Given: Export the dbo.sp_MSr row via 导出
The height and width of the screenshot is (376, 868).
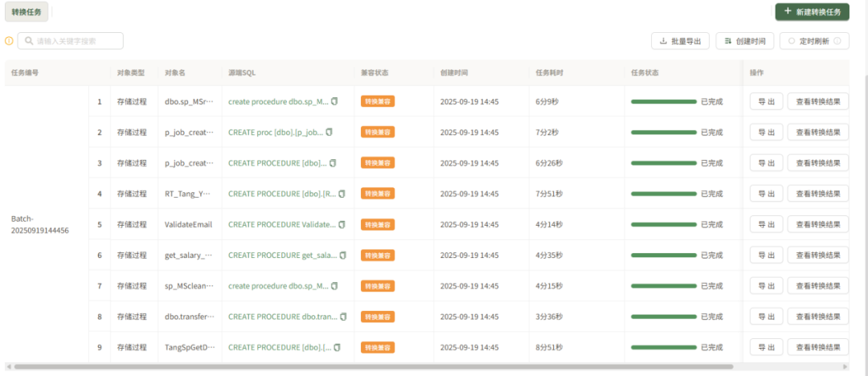Looking at the screenshot, I should 766,102.
